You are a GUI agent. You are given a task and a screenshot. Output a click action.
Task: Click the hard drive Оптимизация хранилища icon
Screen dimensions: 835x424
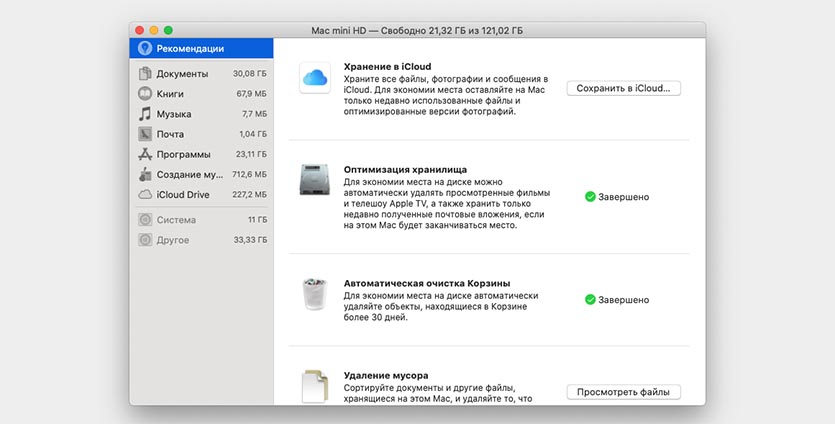[x=314, y=181]
